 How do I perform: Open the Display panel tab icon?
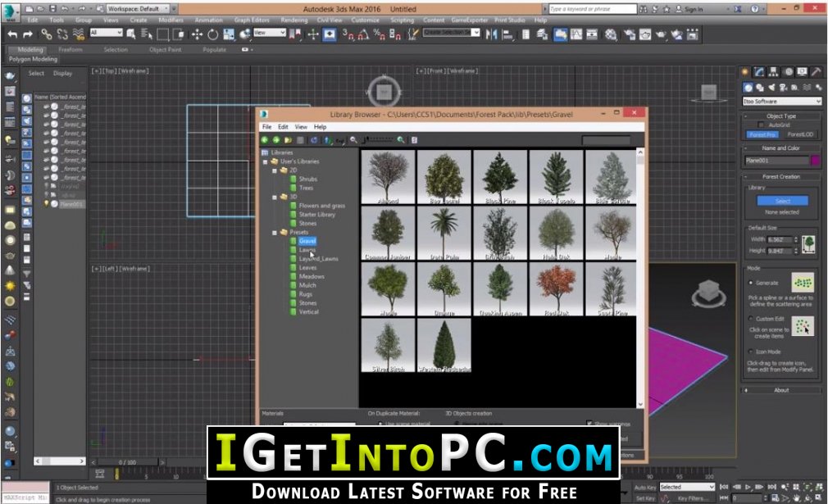(802, 72)
